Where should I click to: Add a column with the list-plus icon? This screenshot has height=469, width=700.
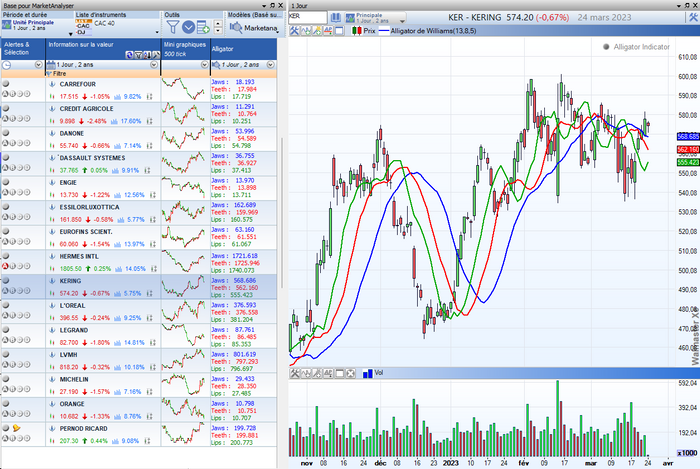click(203, 27)
